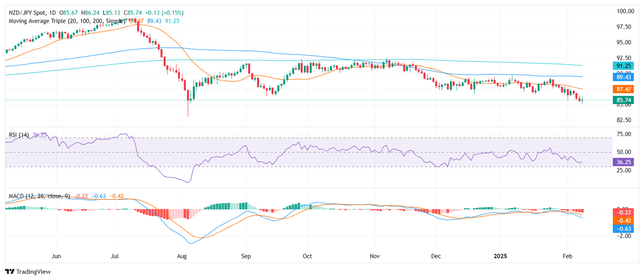The height and width of the screenshot is (280, 644).
Task: Click the blue 89.43 price axis tag
Action: (x=623, y=77)
